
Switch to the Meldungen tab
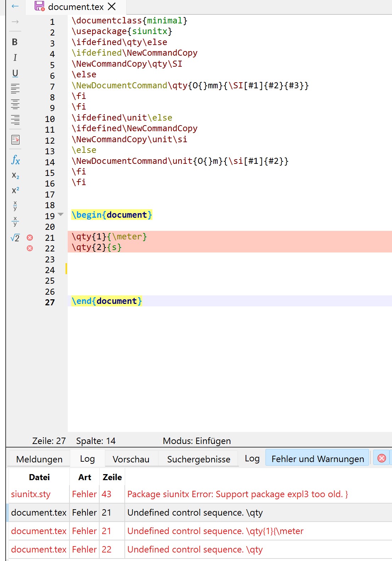(x=39, y=459)
